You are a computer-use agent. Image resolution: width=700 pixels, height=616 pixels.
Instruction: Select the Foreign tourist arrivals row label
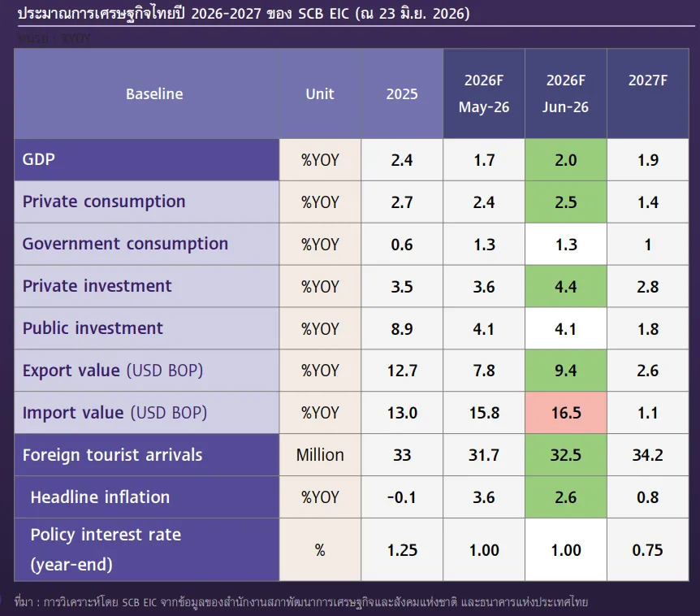(x=112, y=455)
